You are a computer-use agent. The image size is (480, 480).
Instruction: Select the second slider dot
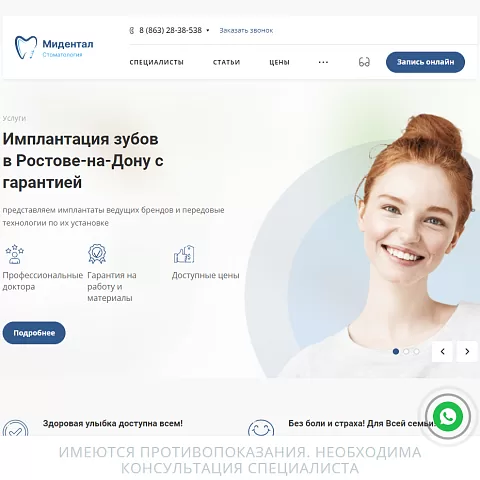[406, 351]
